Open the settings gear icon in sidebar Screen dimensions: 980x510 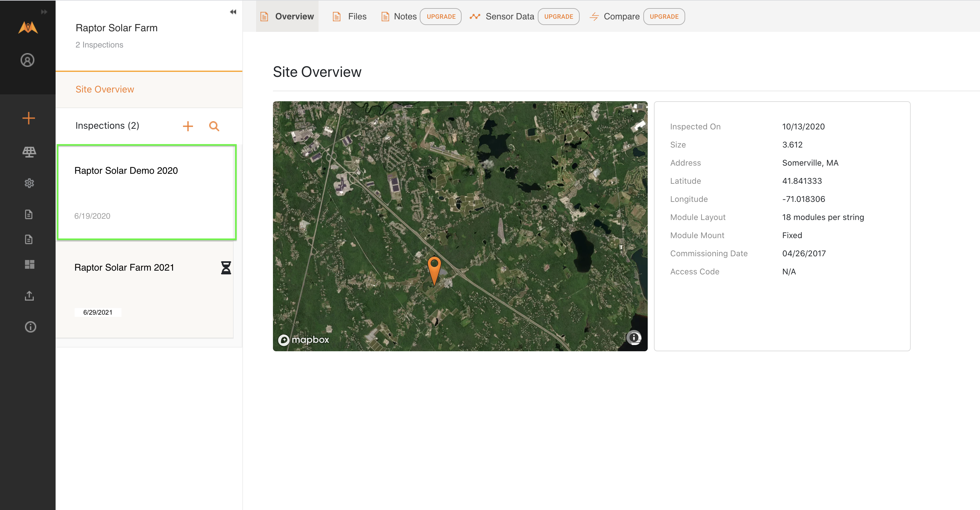pyautogui.click(x=29, y=183)
